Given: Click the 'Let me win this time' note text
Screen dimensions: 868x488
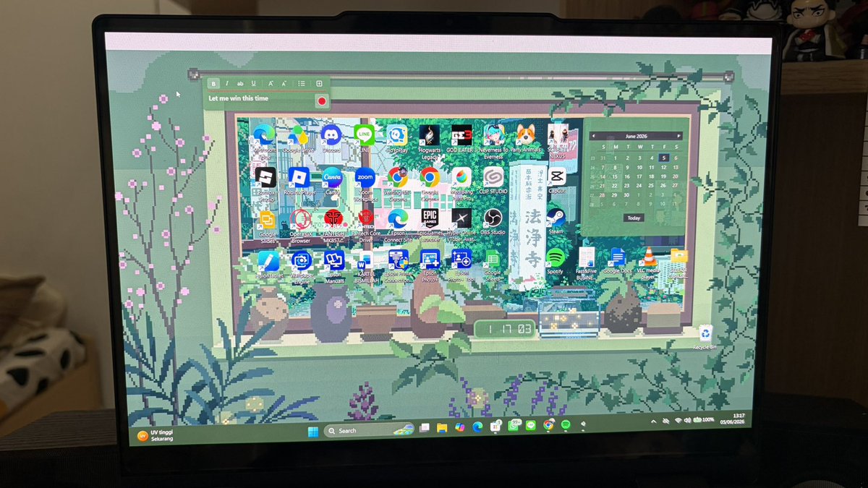Looking at the screenshot, I should (239, 98).
